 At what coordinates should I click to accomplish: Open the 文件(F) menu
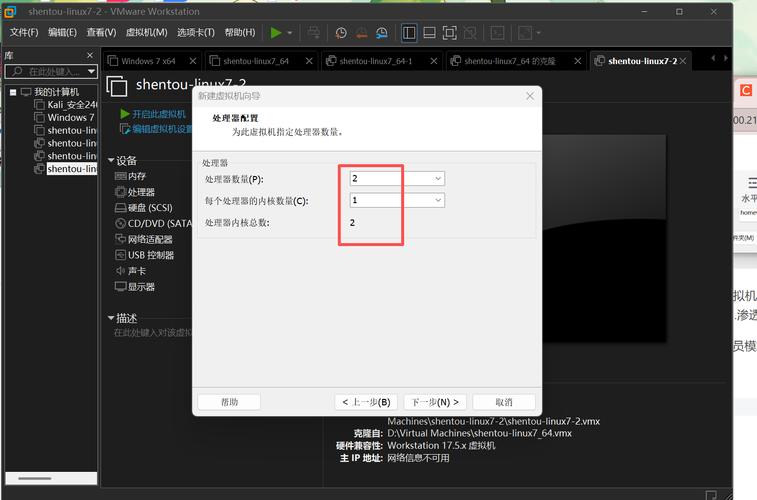(x=24, y=32)
